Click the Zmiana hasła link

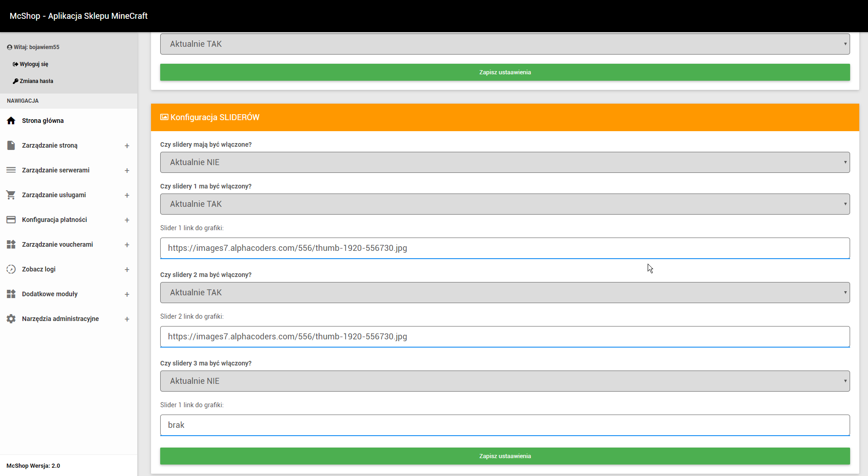tap(36, 81)
